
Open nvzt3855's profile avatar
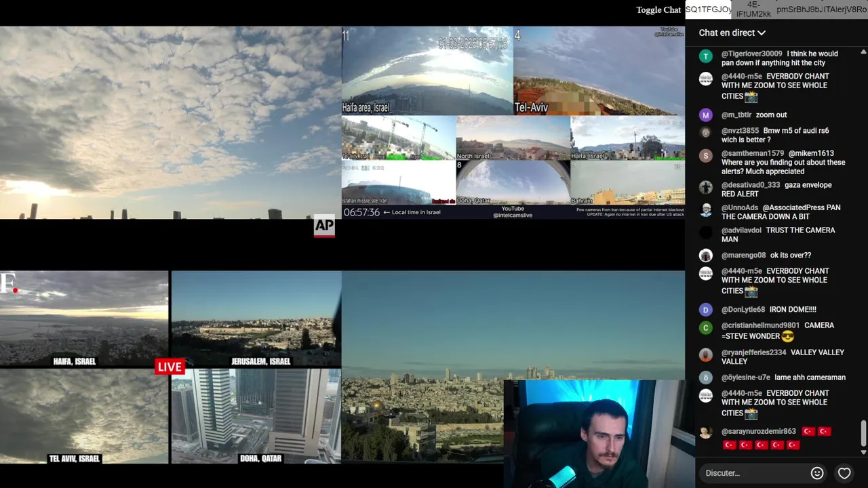pyautogui.click(x=706, y=133)
